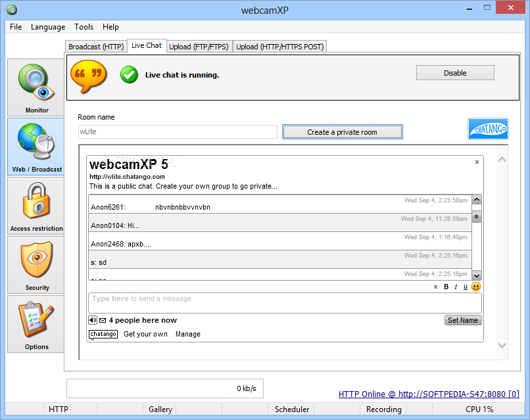Click the s: sd chat message
This screenshot has width=530, height=420.
pyautogui.click(x=280, y=260)
